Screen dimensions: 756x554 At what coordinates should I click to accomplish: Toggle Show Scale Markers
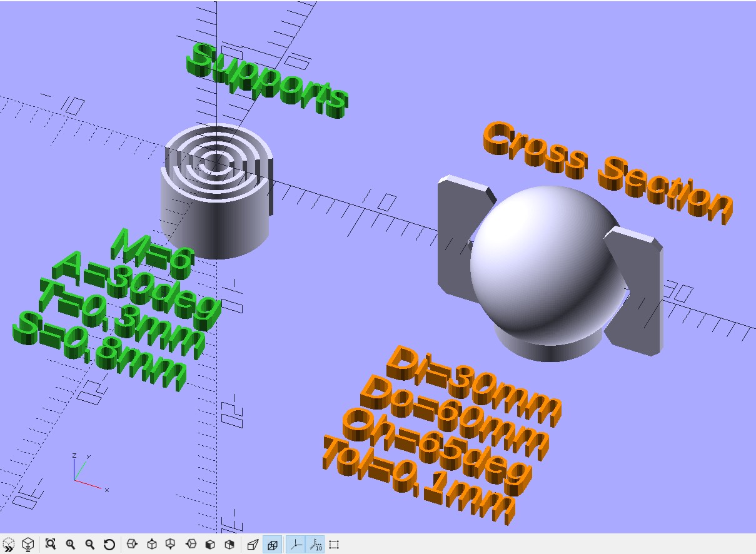click(316, 545)
